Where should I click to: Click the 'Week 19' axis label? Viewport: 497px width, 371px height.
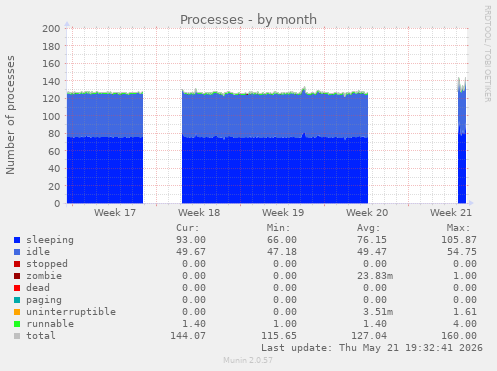[x=283, y=213]
